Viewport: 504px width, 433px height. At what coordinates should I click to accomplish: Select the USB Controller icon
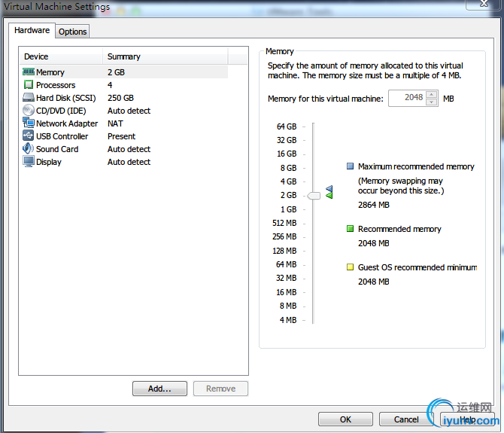click(x=29, y=136)
